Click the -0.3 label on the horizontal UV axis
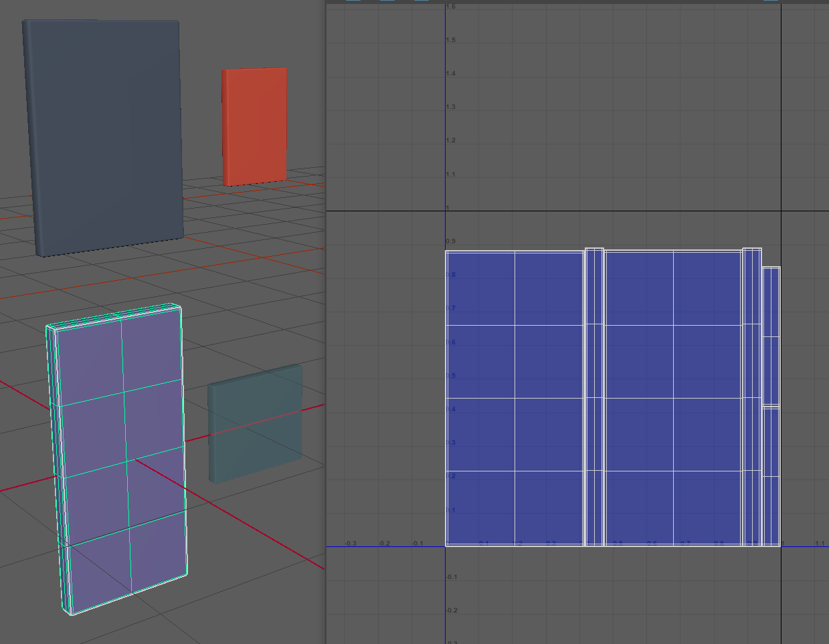This screenshot has height=644, width=829. pos(350,544)
